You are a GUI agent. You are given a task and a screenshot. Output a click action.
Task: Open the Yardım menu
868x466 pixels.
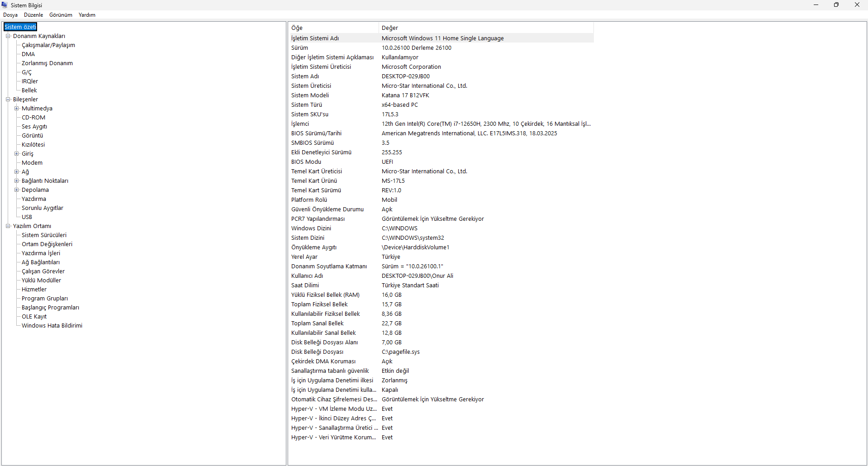tap(87, 15)
